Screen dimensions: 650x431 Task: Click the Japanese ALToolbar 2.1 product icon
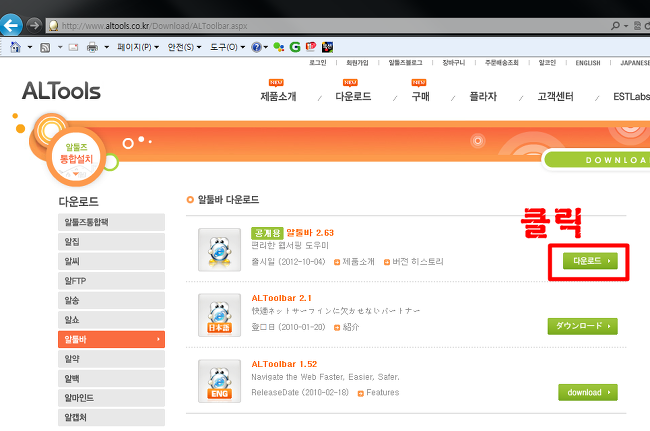click(x=219, y=315)
